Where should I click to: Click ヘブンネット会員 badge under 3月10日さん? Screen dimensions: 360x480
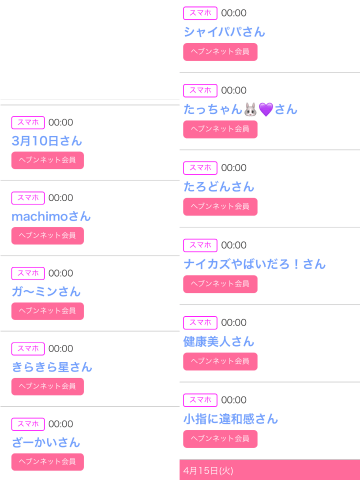48,160
